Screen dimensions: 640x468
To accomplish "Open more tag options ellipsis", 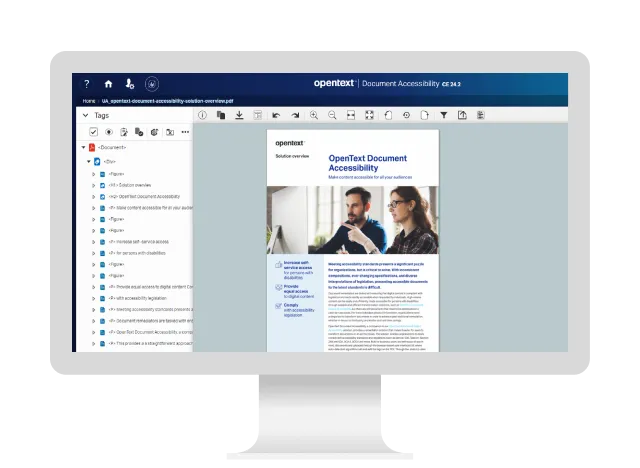I will click(x=185, y=132).
